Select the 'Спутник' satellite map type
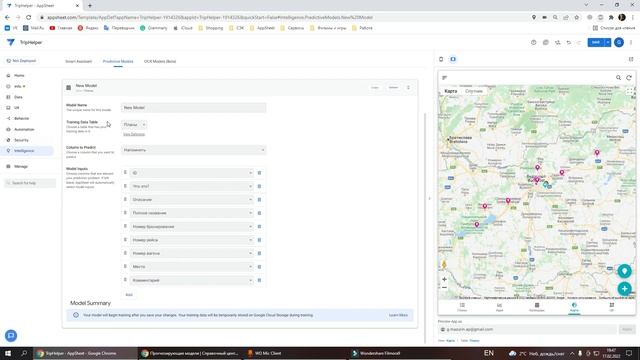 (474, 91)
